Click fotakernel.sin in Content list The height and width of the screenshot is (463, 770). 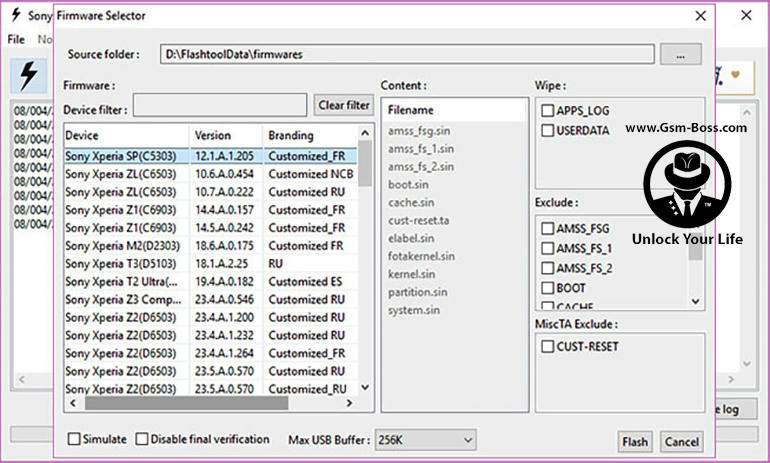[x=421, y=256]
